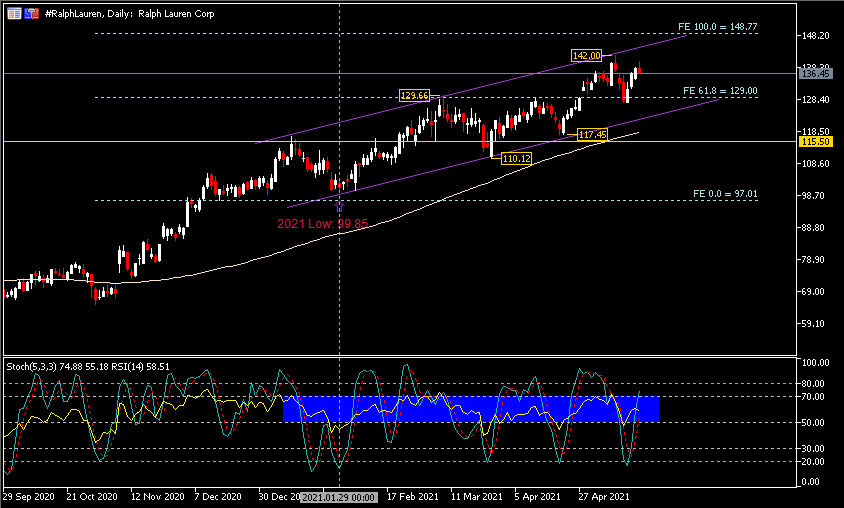Select the 142.00 price label

pos(587,55)
